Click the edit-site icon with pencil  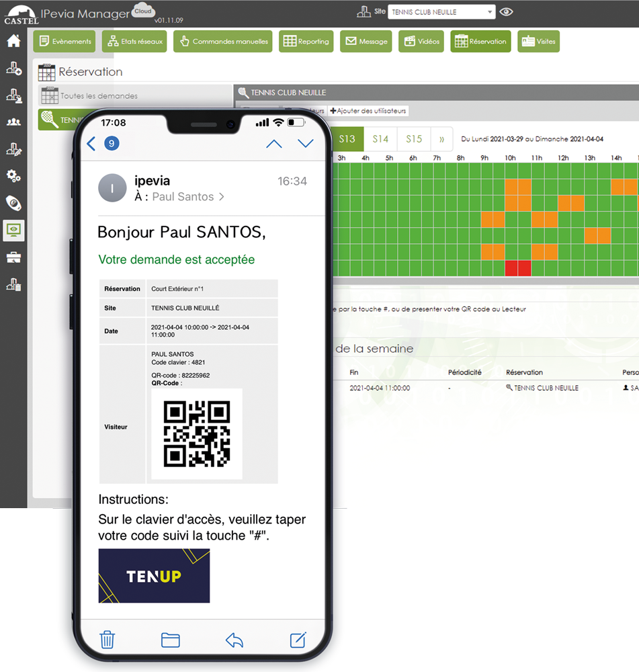[x=13, y=149]
